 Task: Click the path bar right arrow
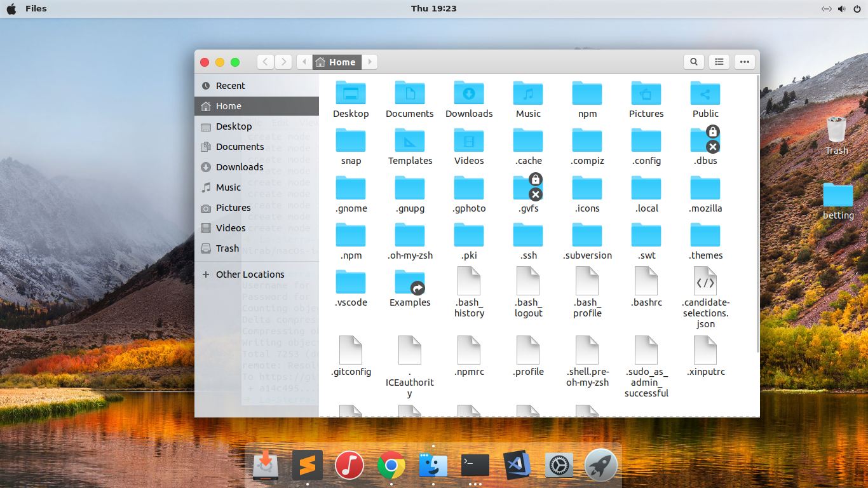pyautogui.click(x=370, y=62)
